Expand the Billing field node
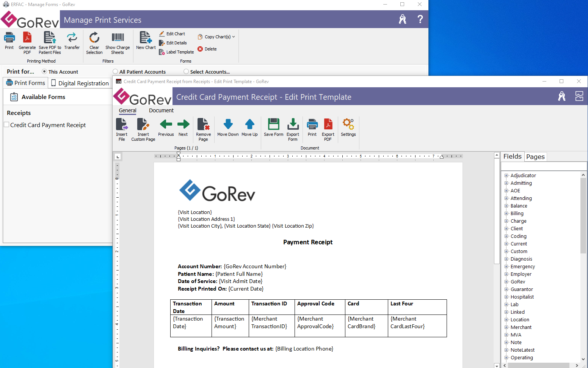The height and width of the screenshot is (368, 588). click(x=506, y=213)
